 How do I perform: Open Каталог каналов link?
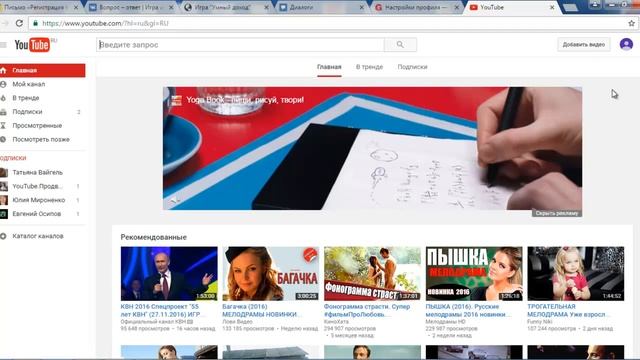click(38, 236)
